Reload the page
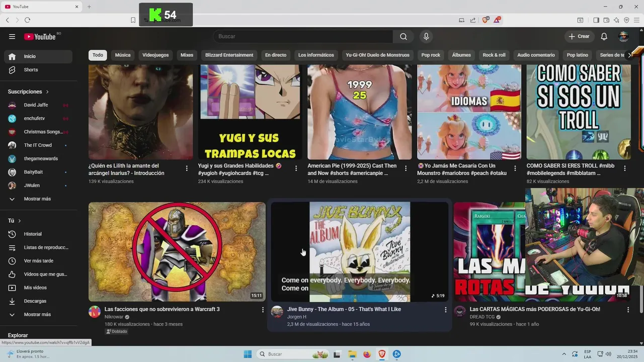The image size is (644, 362). pos(27,20)
